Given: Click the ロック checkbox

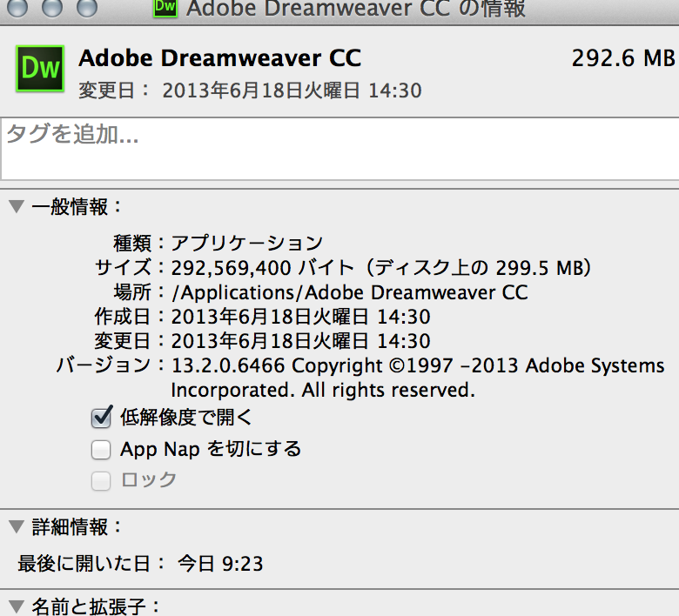Looking at the screenshot, I should (102, 480).
